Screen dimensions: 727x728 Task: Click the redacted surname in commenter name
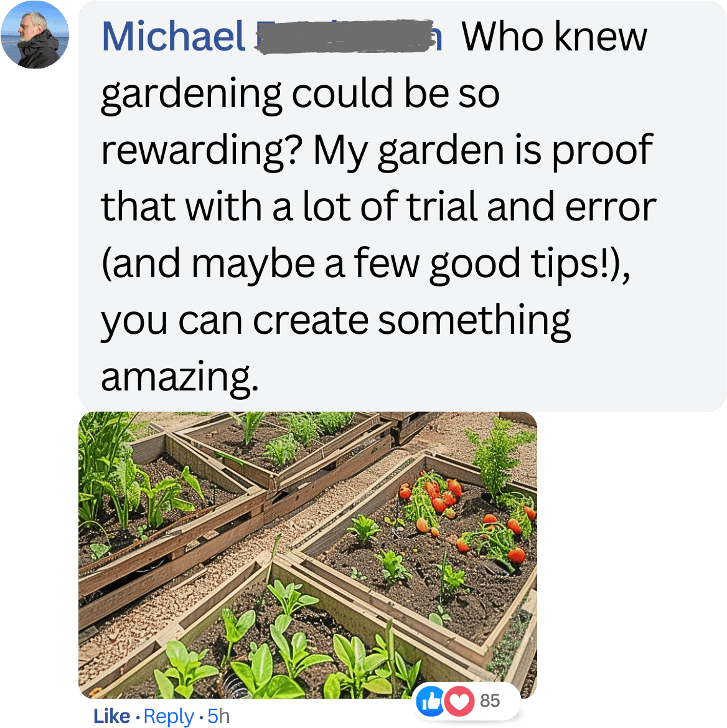coord(349,37)
